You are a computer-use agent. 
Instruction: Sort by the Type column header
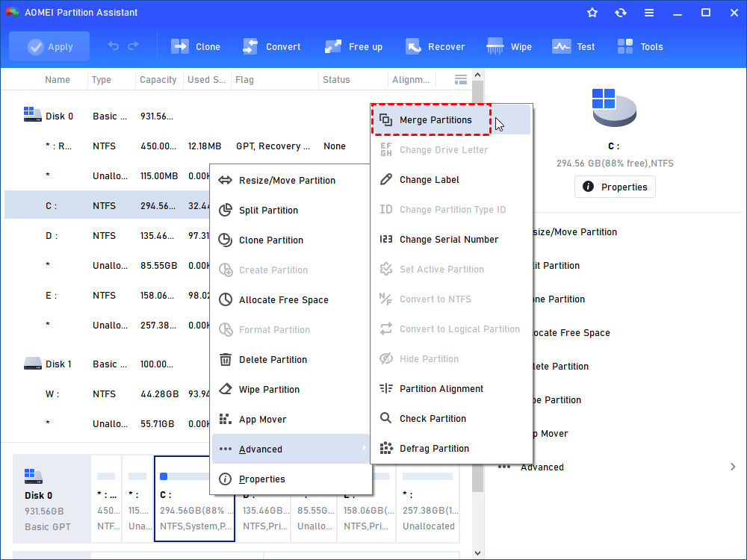(102, 80)
